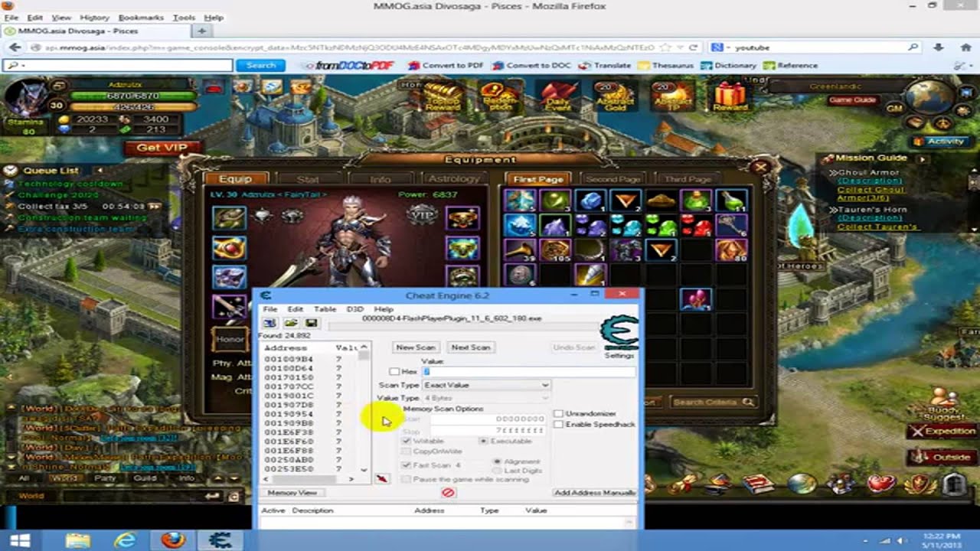
Task: Open the Abstract TP icon
Action: point(672,97)
